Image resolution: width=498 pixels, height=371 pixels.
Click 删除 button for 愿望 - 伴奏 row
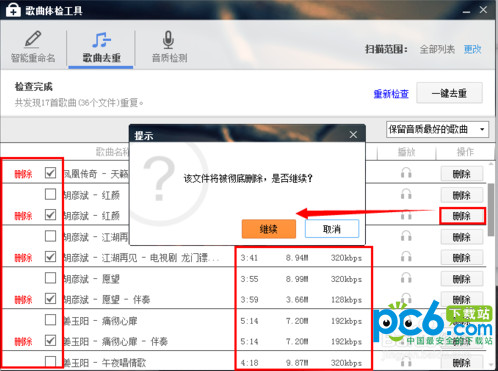(x=461, y=299)
